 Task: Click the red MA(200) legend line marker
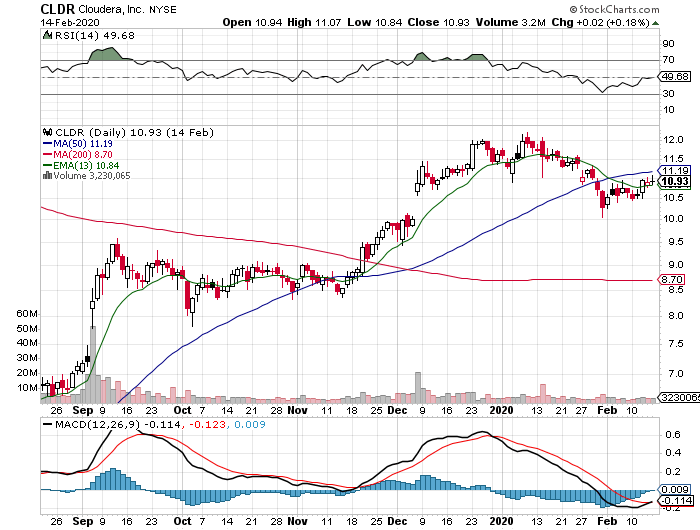click(45, 154)
